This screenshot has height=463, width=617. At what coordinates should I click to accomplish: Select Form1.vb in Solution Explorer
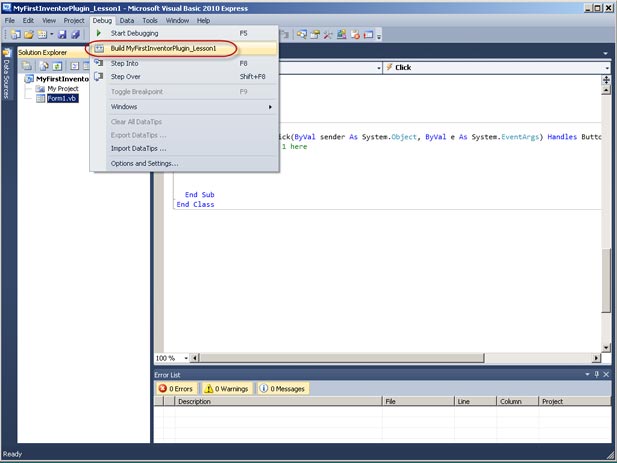(62, 98)
